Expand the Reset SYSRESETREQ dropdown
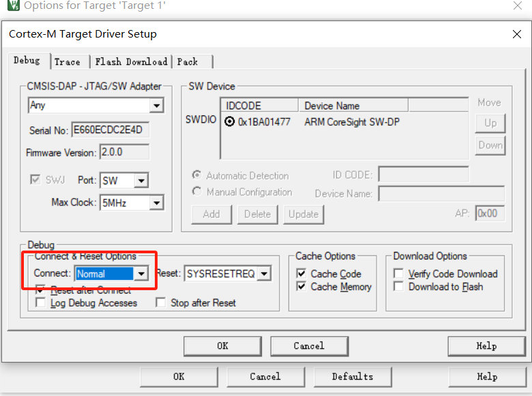The height and width of the screenshot is (396, 532). click(263, 274)
